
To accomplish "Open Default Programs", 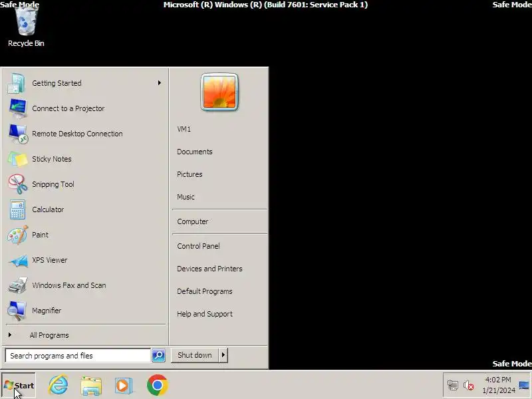I will [205, 291].
